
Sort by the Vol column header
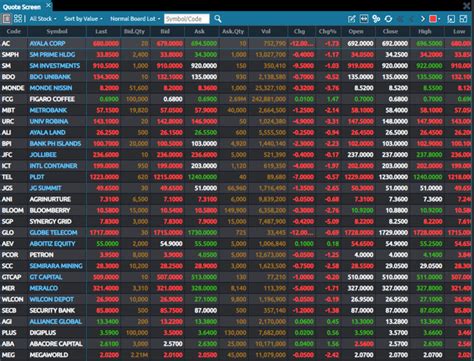point(266,32)
